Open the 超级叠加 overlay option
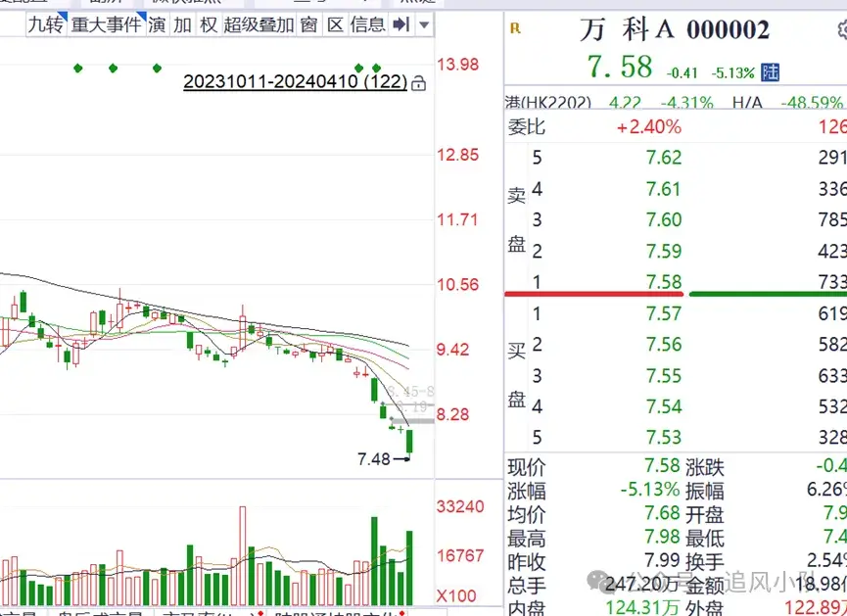 click(259, 24)
